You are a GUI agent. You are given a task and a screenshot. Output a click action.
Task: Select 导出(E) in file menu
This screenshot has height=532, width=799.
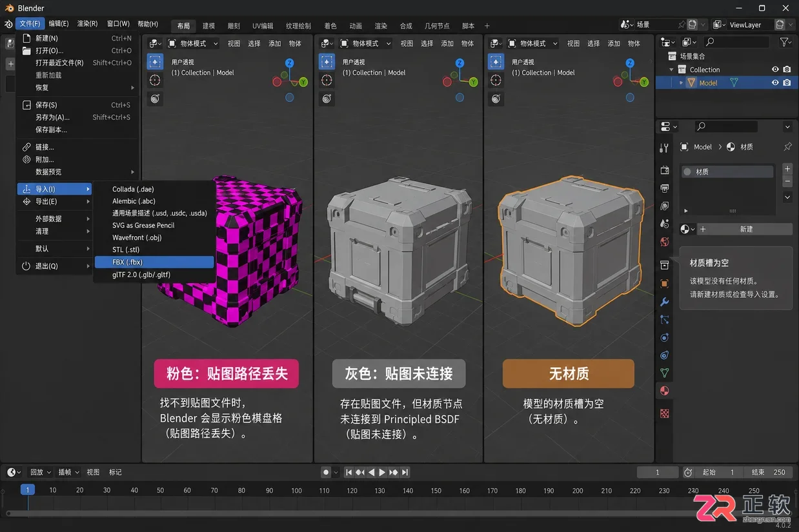point(55,201)
